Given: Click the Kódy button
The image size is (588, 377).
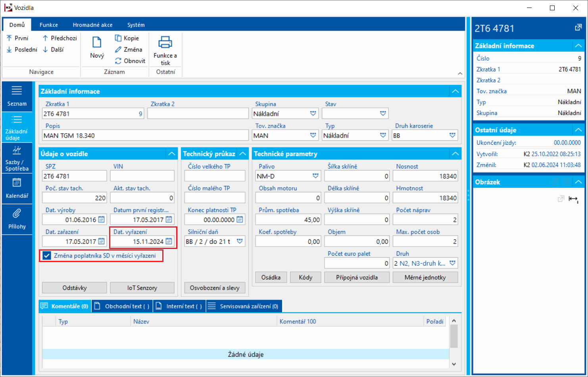Looking at the screenshot, I should 306,277.
